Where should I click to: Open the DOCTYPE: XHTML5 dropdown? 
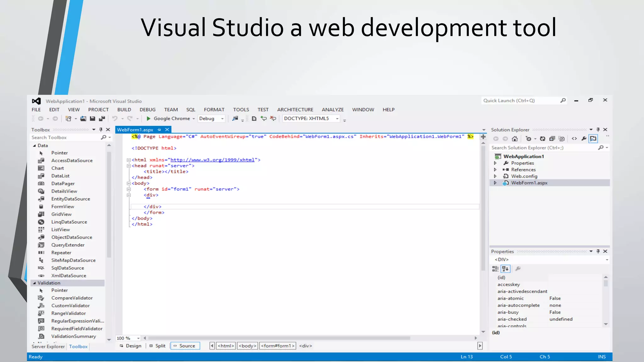coord(337,119)
